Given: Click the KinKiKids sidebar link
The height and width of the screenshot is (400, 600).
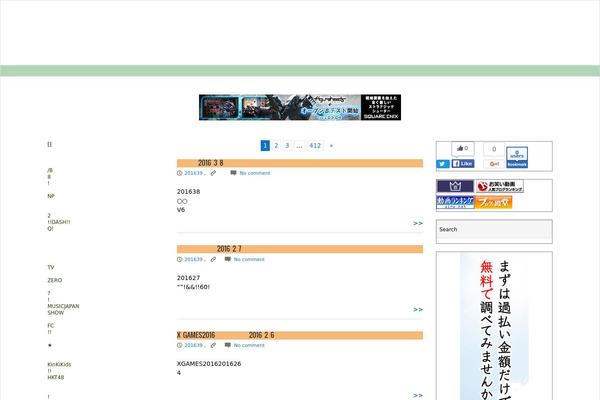Looking at the screenshot, I should click(x=59, y=364).
